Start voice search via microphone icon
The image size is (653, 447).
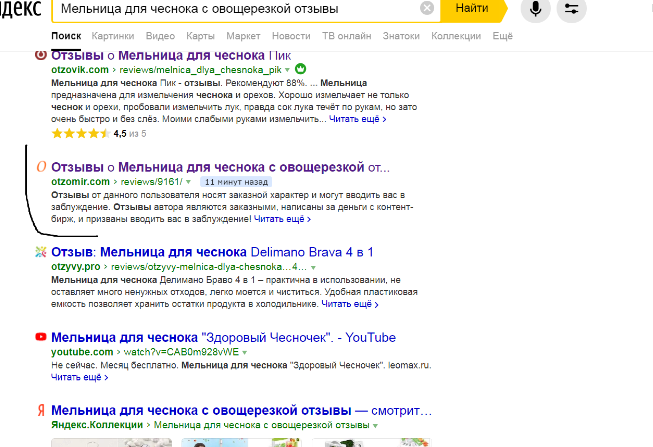[x=536, y=8]
